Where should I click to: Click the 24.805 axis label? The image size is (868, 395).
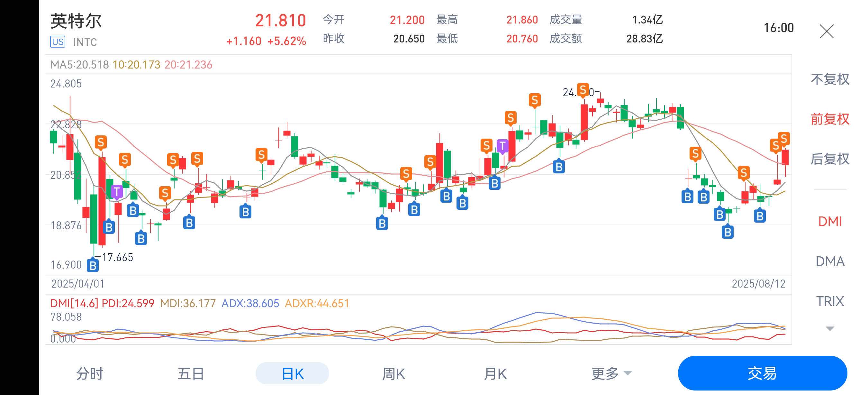pyautogui.click(x=66, y=84)
